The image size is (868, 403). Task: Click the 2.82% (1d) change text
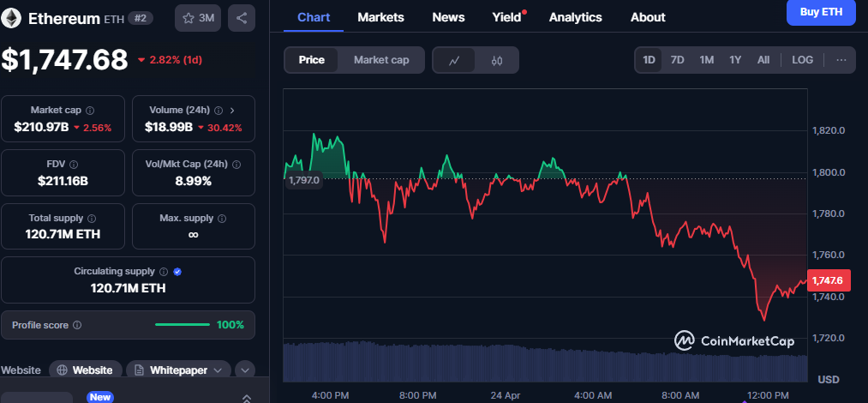pos(175,60)
